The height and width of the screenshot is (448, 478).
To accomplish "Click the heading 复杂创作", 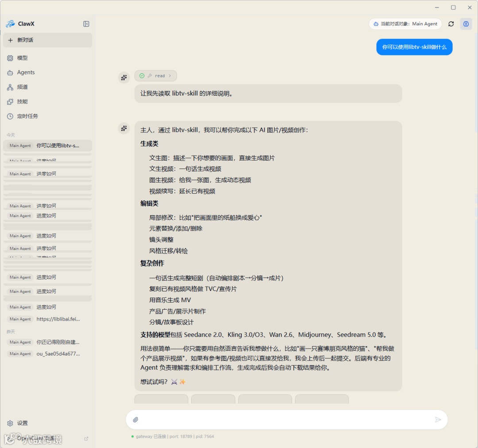I will coord(152,263).
